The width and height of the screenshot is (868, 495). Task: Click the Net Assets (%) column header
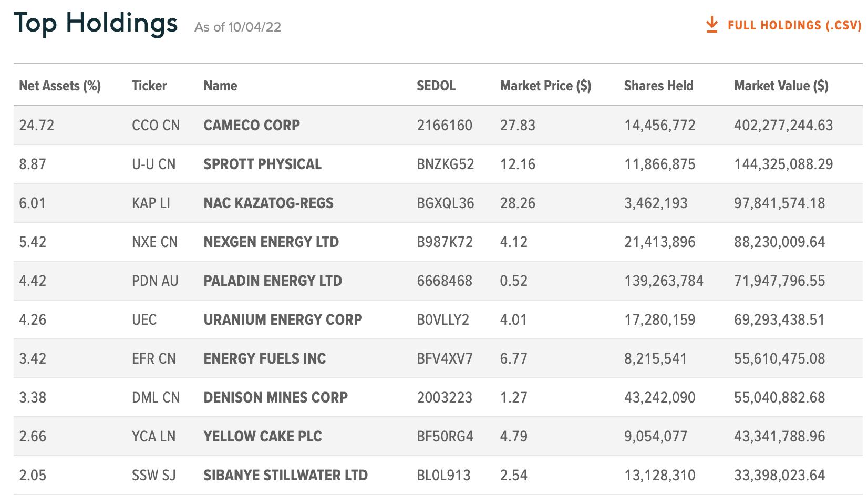60,86
